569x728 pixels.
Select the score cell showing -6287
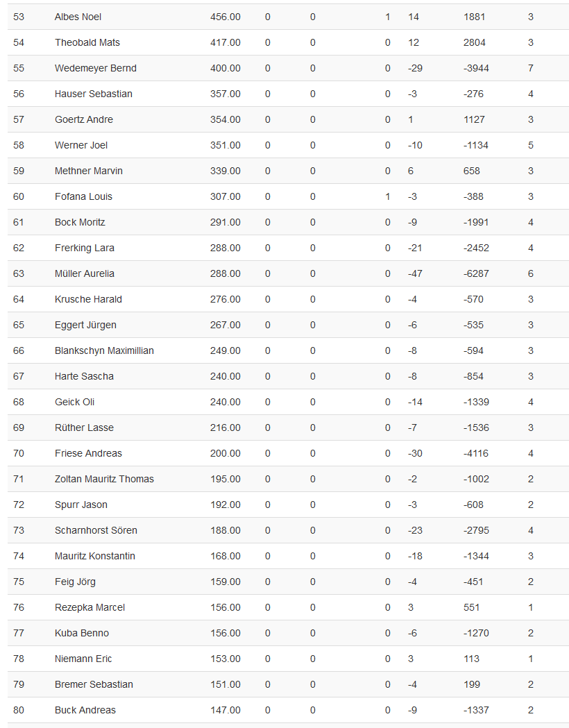click(476, 273)
